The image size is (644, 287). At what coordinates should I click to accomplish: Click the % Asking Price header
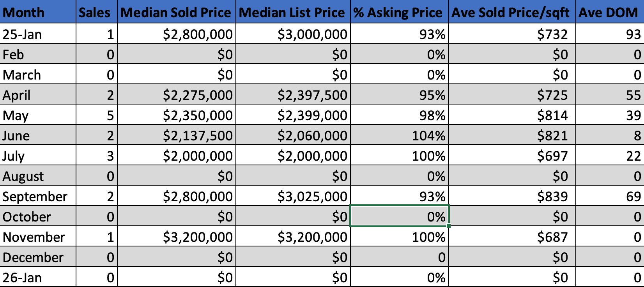tap(400, 12)
